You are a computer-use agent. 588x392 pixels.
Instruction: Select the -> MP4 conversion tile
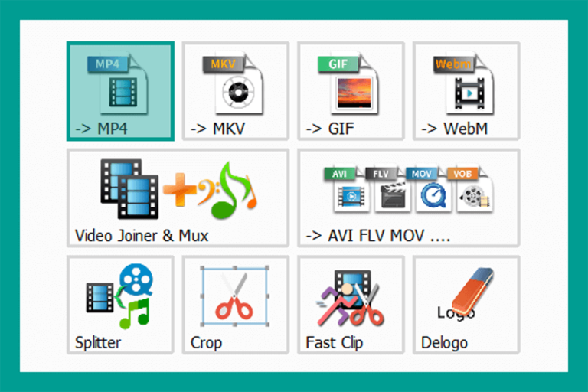point(120,91)
